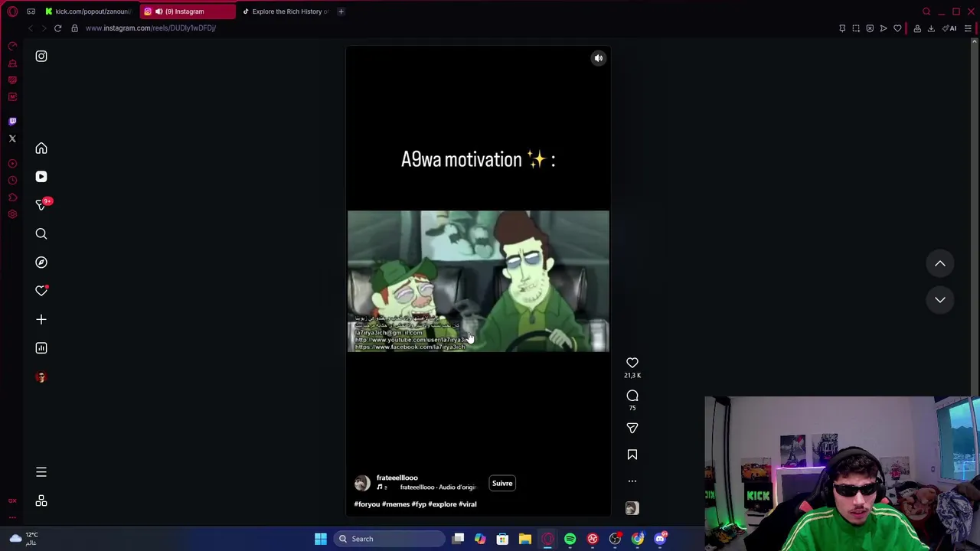The width and height of the screenshot is (980, 551).
Task: Open the Opera AI assistant
Action: 950,28
